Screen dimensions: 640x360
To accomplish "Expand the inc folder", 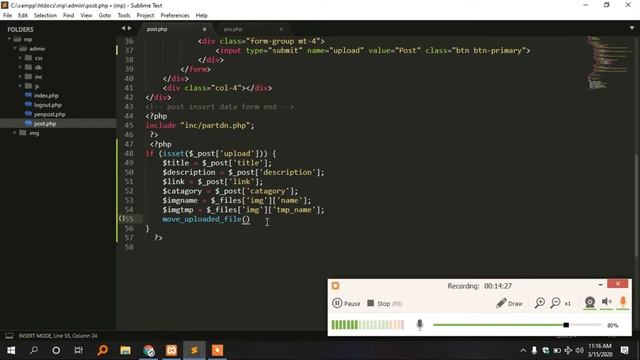I will point(20,77).
